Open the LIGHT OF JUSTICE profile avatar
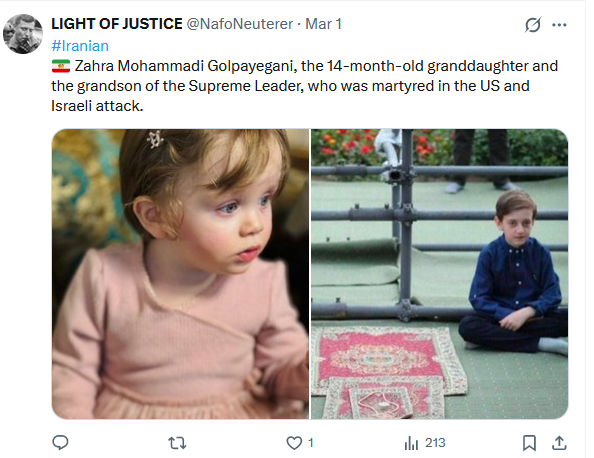 [x=23, y=34]
